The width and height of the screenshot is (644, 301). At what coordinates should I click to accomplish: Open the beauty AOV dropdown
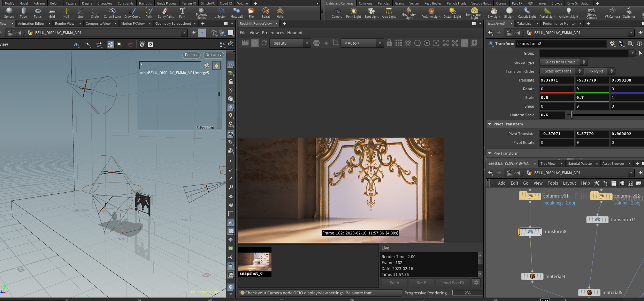pos(289,43)
